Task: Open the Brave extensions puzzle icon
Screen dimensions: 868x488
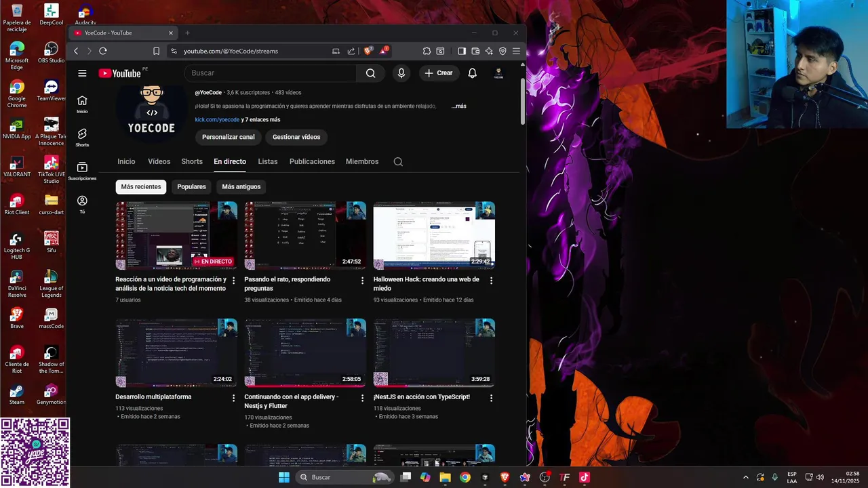Action: (427, 51)
